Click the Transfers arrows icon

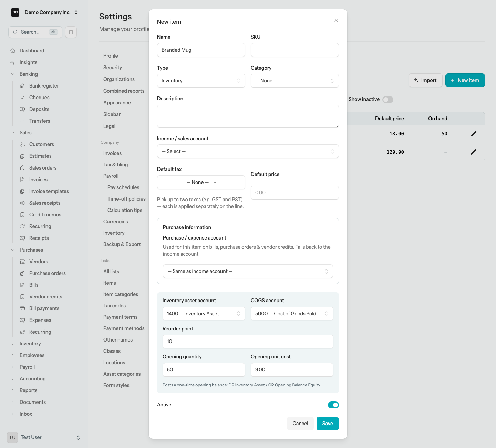(x=22, y=121)
